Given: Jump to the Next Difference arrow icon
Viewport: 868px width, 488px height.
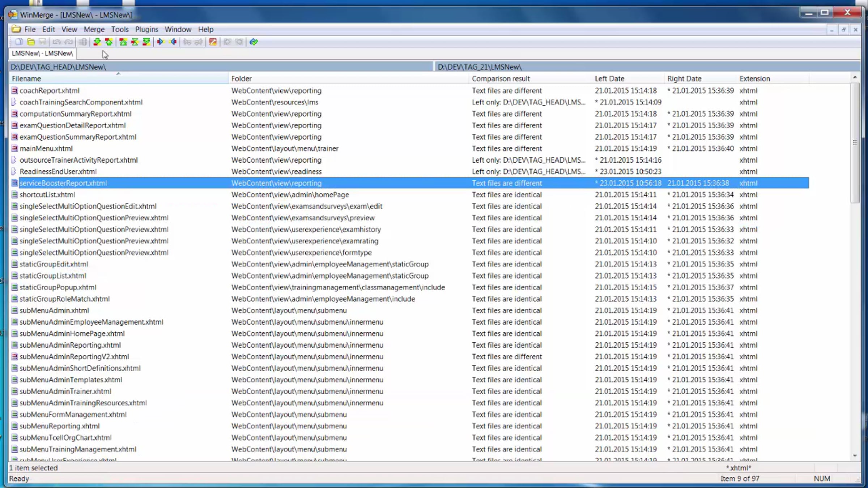Looking at the screenshot, I should (x=97, y=42).
